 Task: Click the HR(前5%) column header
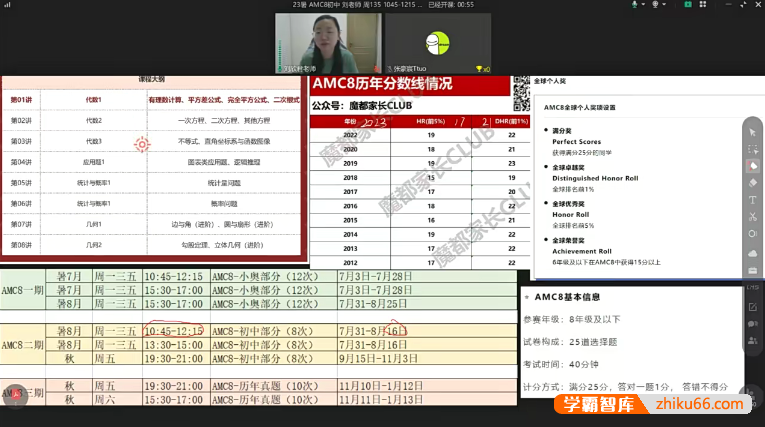point(431,121)
